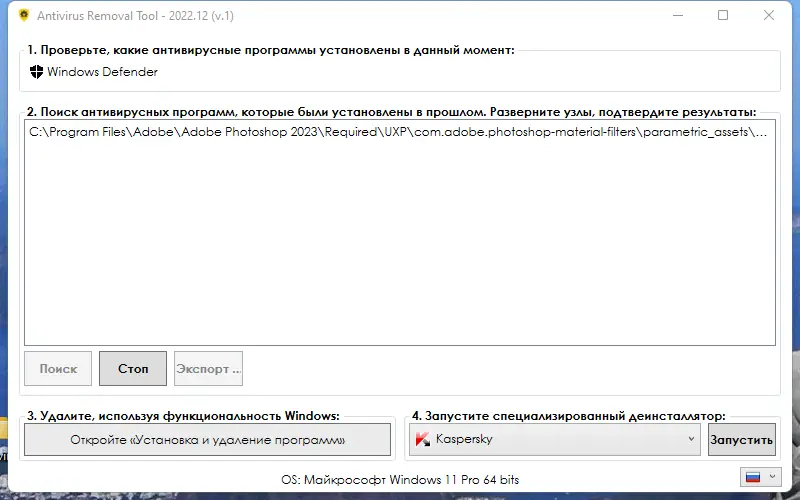800x500 pixels.
Task: Click the Запустить button
Action: coord(742,439)
